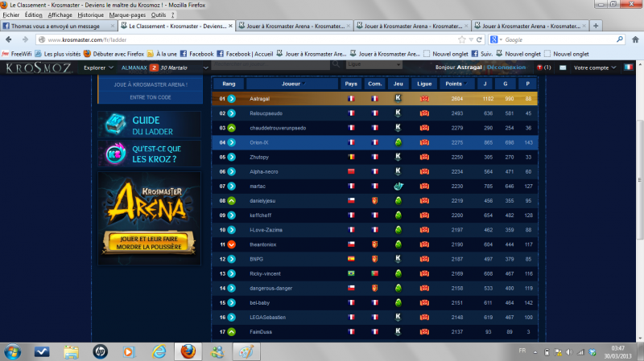The image size is (644, 361).
Task: Click the French flag language icon
Action: 629,68
